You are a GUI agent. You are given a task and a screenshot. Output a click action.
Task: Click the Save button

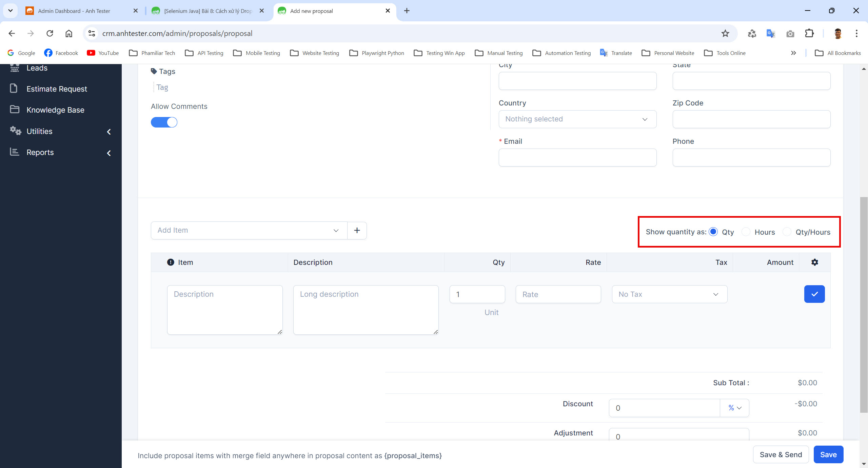tap(828, 454)
